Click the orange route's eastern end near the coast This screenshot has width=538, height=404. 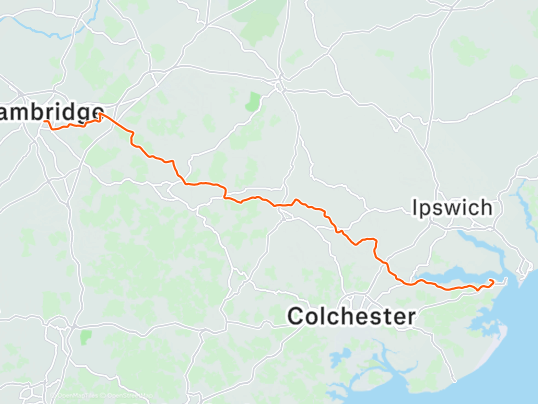490,281
